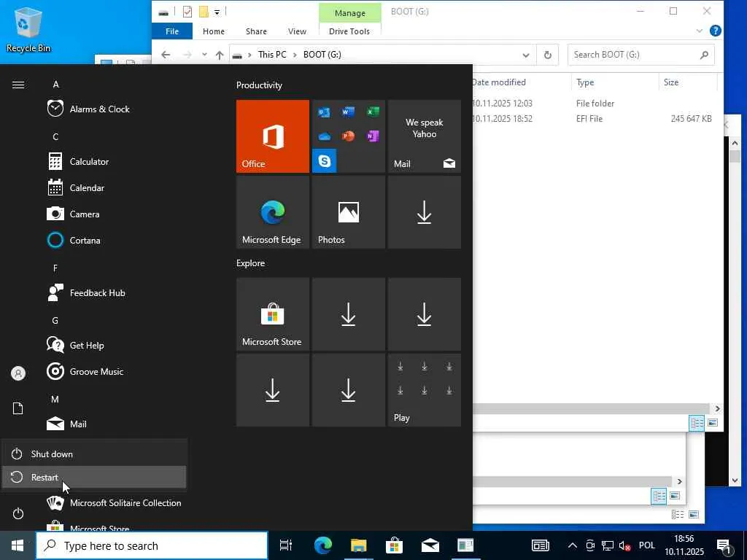Open the Camera app
Image resolution: width=747 pixels, height=560 pixels.
[74, 214]
